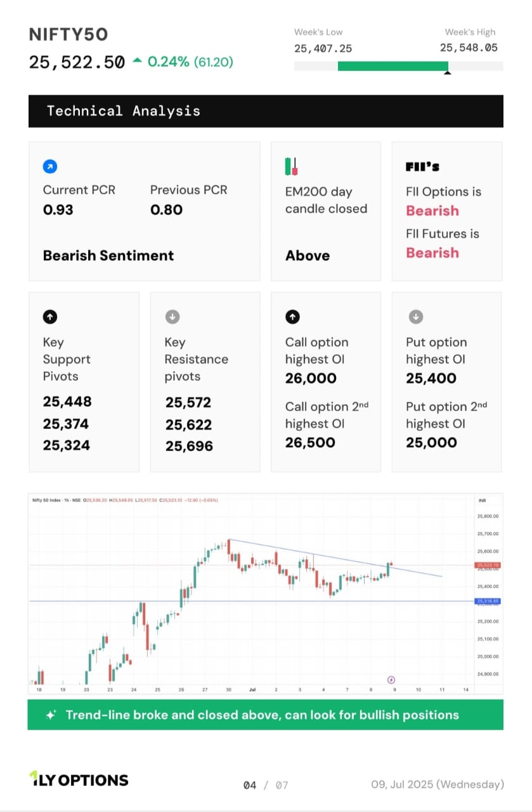The height and width of the screenshot is (812, 532).
Task: Click the red 25,523.10 price label on chart axis
Action: click(x=487, y=565)
